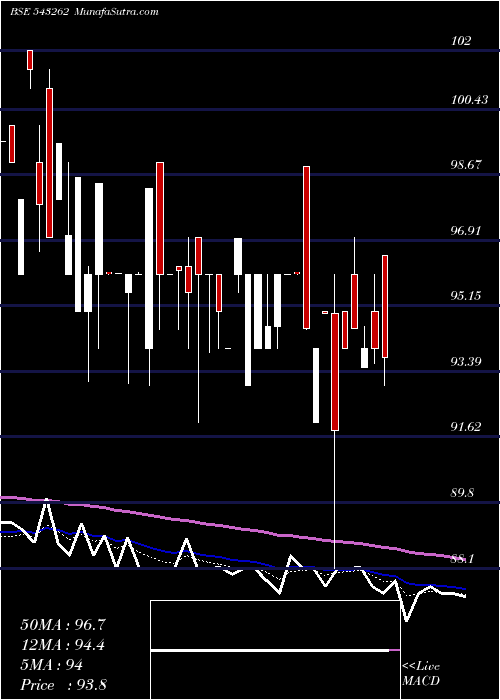Click the 100.43 price axis label
Viewport: 500px width, 700px height.
469,100
